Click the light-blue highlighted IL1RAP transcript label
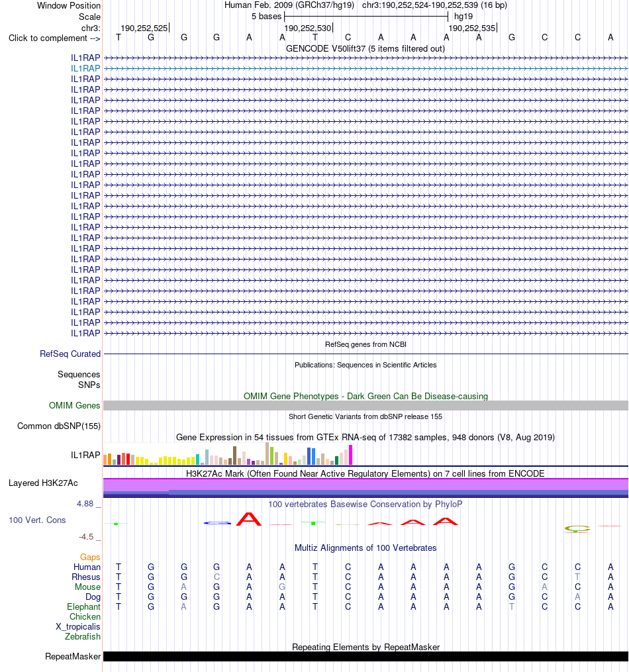Image resolution: width=629 pixels, height=672 pixels. pos(85,68)
